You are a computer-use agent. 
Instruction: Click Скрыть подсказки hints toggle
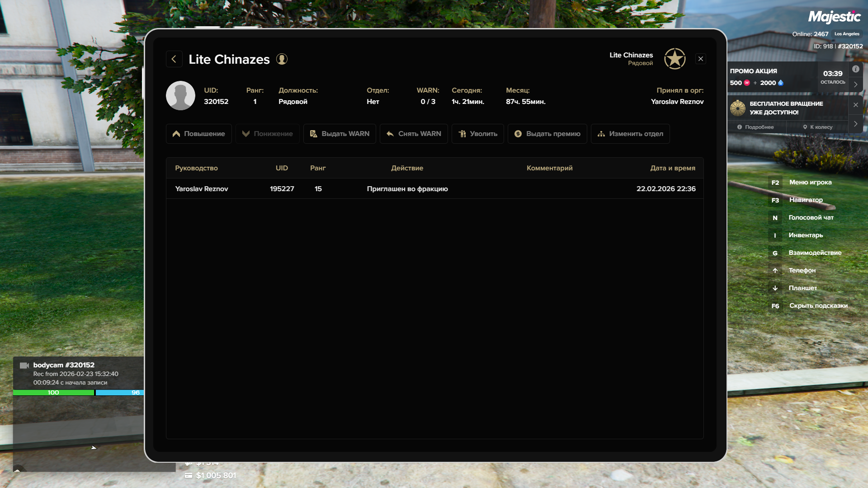818,306
